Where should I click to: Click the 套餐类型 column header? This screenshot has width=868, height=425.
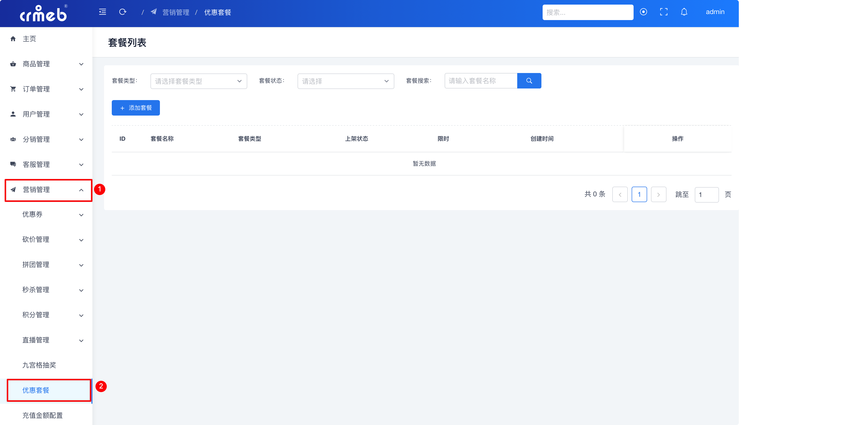coord(250,139)
